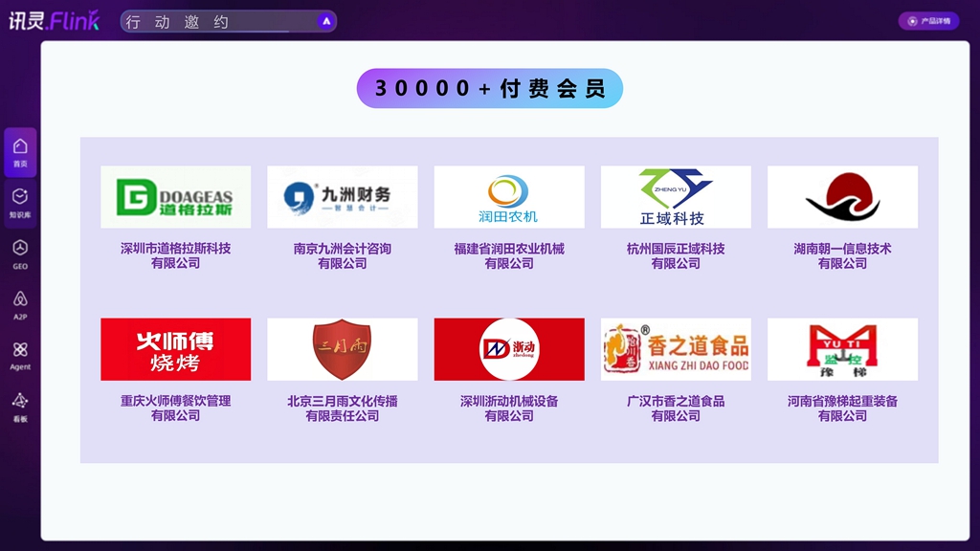Click the 讯灵.Flink logo
Viewport: 980px width, 551px height.
[55, 21]
